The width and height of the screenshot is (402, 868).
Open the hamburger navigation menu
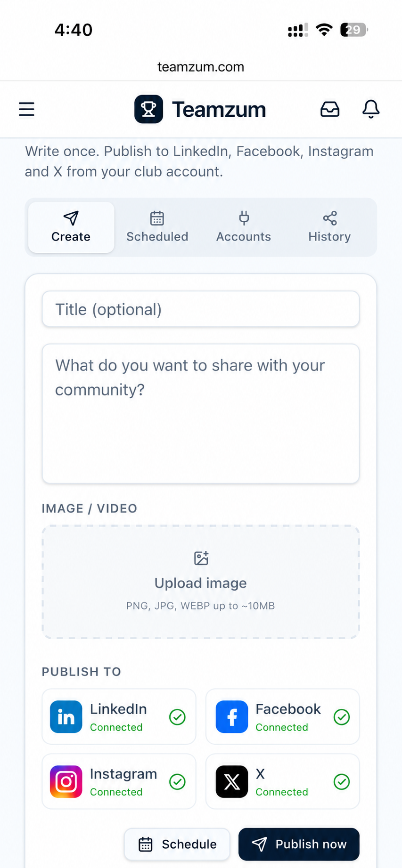click(x=26, y=109)
